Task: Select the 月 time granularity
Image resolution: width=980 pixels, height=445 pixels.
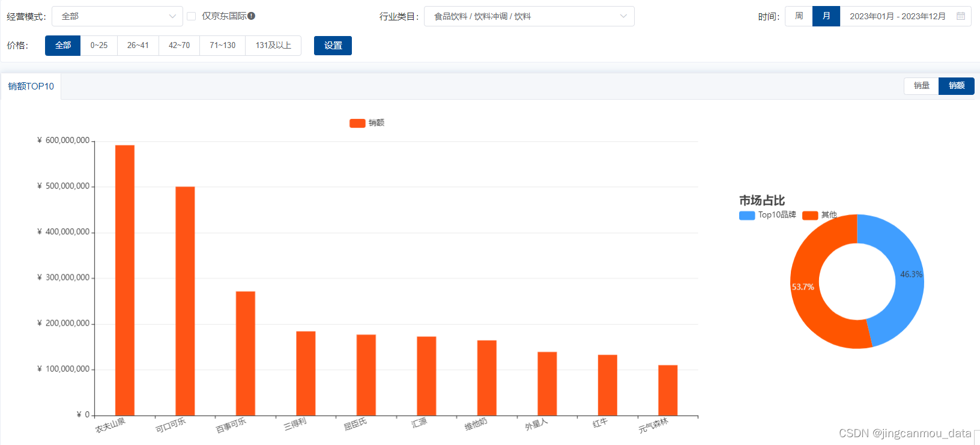Action: click(x=826, y=16)
